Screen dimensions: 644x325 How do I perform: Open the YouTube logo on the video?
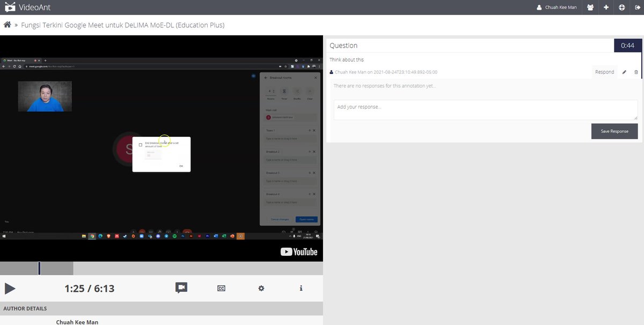coord(299,252)
